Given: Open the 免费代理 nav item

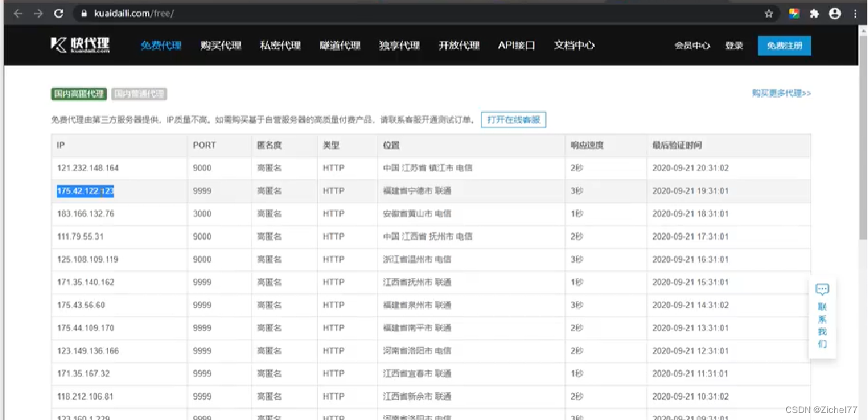Looking at the screenshot, I should (161, 46).
